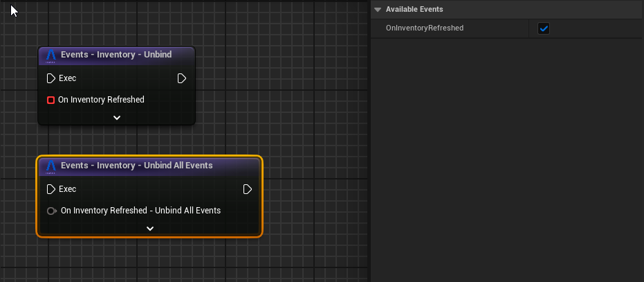644x282 pixels.
Task: Click the logo icon on the Unbind node
Action: point(50,55)
